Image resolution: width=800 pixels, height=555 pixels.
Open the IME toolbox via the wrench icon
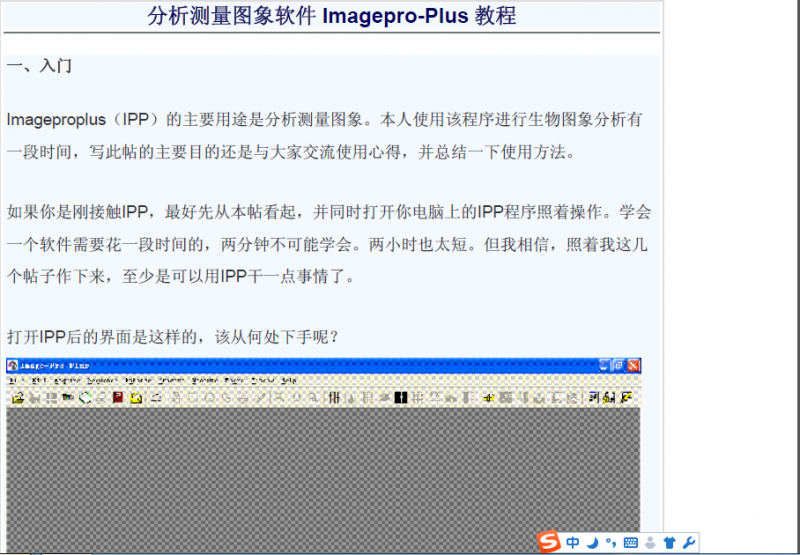click(688, 543)
